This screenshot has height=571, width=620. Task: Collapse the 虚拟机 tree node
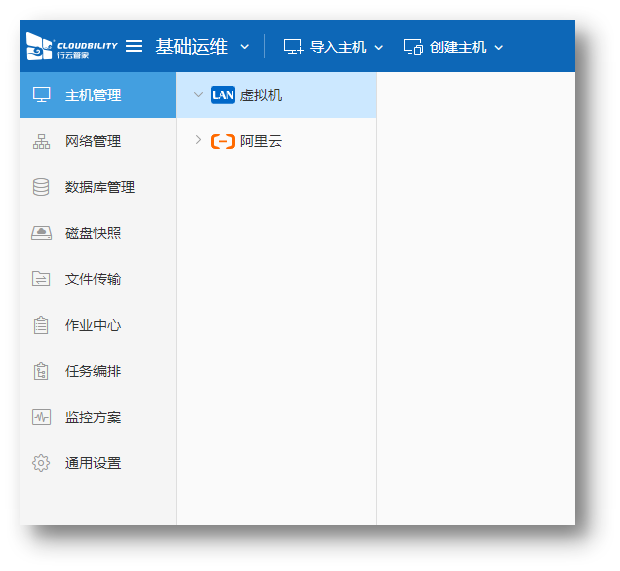[198, 95]
